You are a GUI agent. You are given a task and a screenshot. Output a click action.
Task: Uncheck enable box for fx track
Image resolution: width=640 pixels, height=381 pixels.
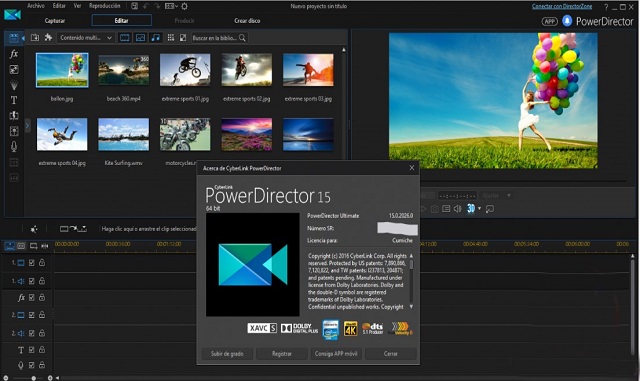32,298
